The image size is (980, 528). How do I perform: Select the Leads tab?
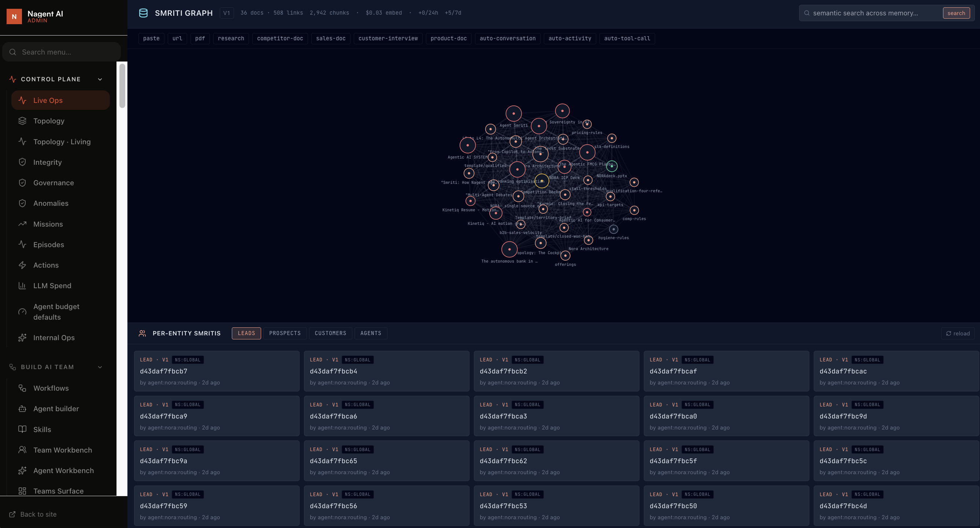pos(246,333)
